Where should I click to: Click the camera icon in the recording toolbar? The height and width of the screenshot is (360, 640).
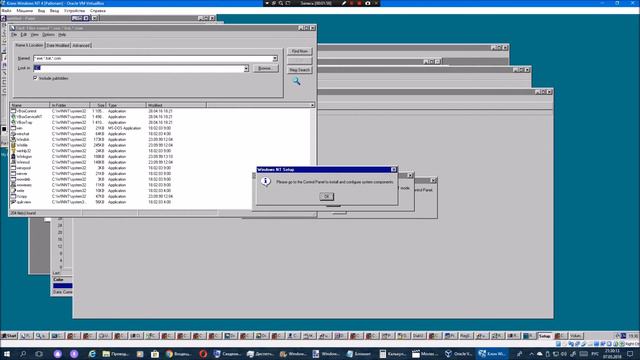click(367, 3)
